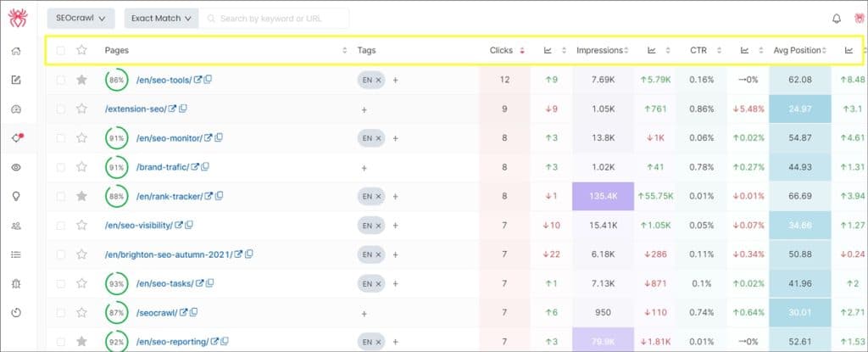Open the /en/seo-monitor/ page link
Screen dimensions: 868x352
169,138
